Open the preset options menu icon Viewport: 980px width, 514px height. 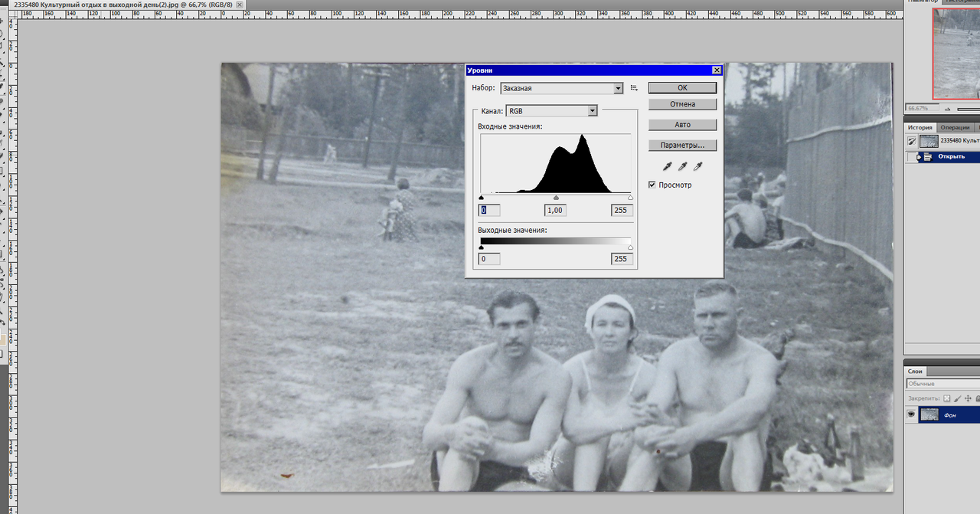click(634, 89)
